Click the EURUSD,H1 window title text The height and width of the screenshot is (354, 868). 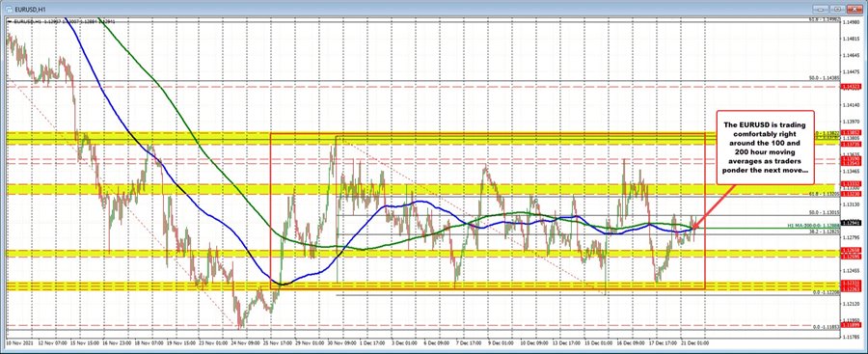coord(31,10)
